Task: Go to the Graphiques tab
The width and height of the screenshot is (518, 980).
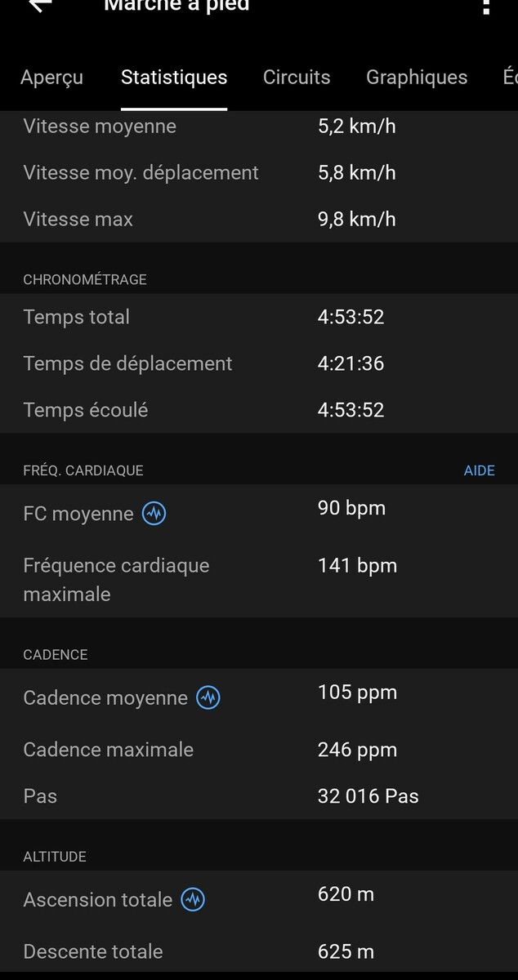Action: [x=417, y=78]
